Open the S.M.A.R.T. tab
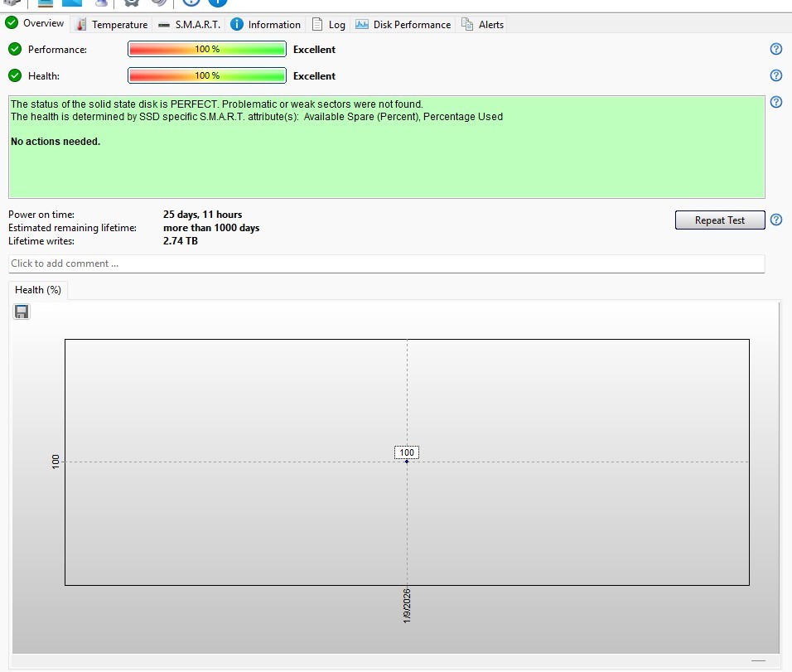 click(x=189, y=24)
